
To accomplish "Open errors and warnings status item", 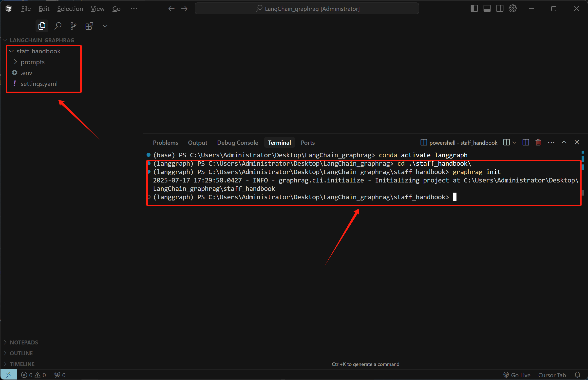I will pyautogui.click(x=34, y=375).
